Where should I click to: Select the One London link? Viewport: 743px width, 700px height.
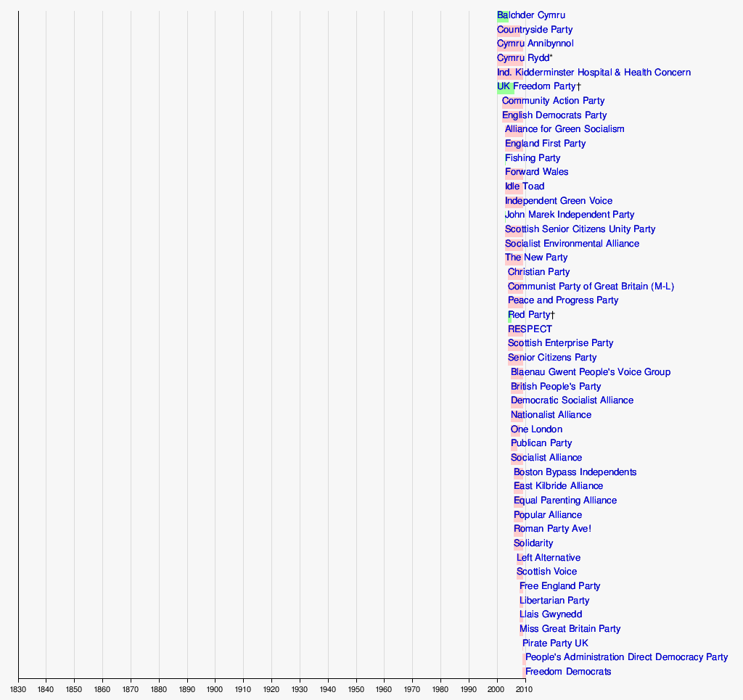(x=536, y=429)
